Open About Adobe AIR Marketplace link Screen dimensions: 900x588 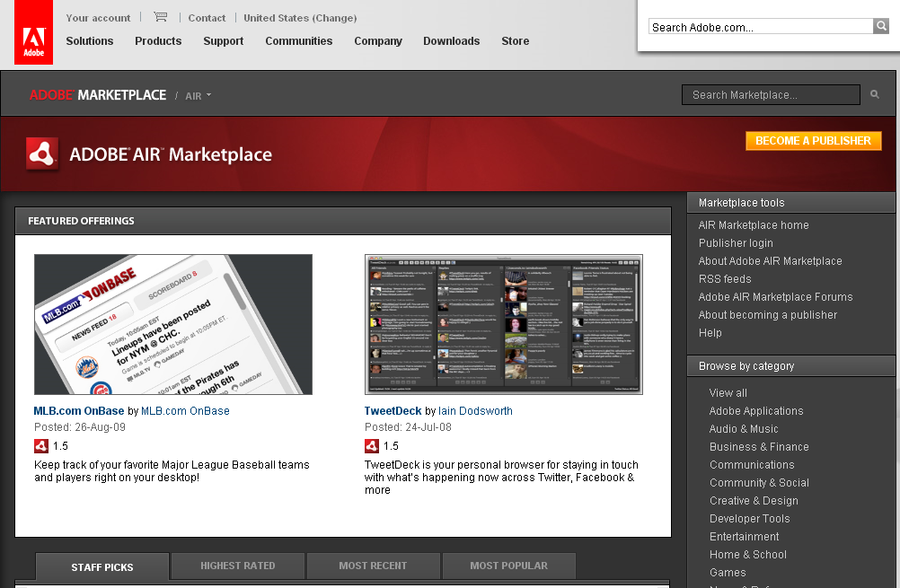(771, 261)
